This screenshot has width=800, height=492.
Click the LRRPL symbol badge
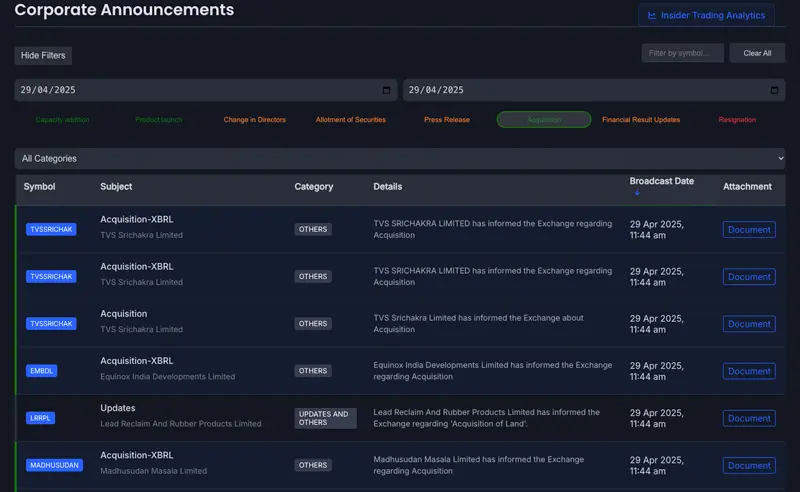(40, 418)
